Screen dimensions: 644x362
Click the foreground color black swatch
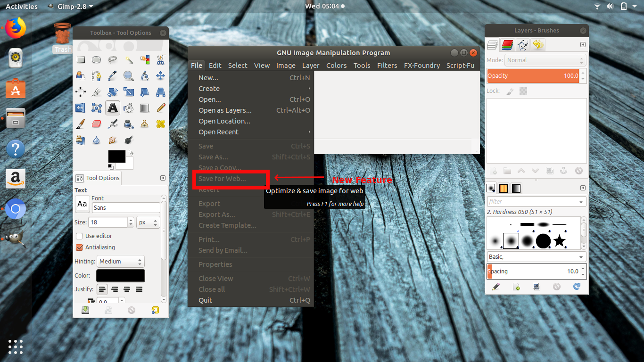pos(117,156)
